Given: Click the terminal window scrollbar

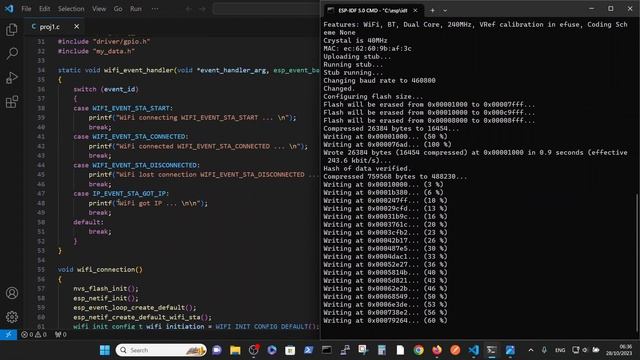Looking at the screenshot, I should click(637, 261).
